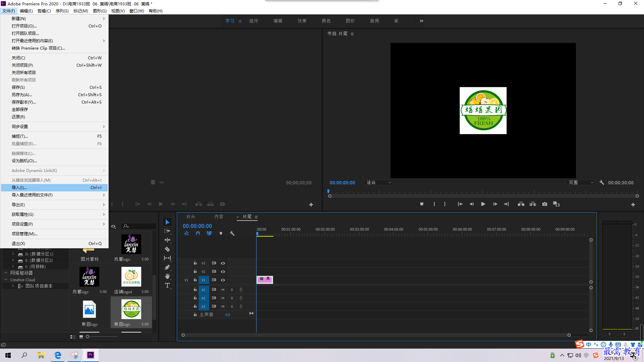This screenshot has width=644, height=362.
Task: Open button editor plus in program monitor
Action: [633, 204]
